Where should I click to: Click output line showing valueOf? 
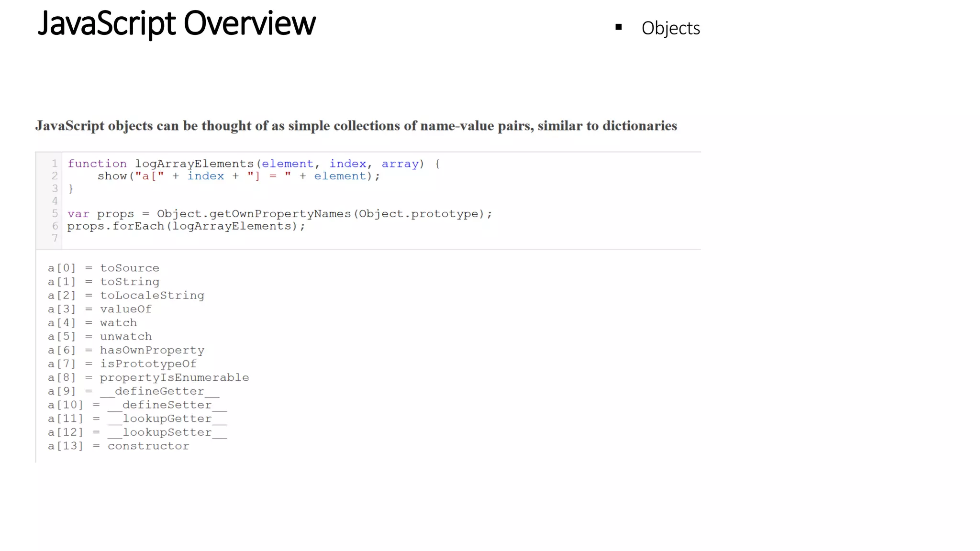coord(100,309)
